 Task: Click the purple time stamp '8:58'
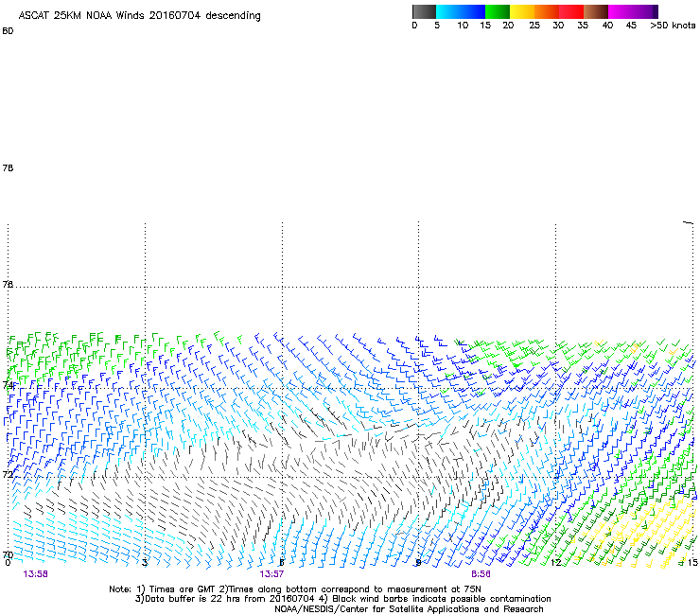coord(481,574)
